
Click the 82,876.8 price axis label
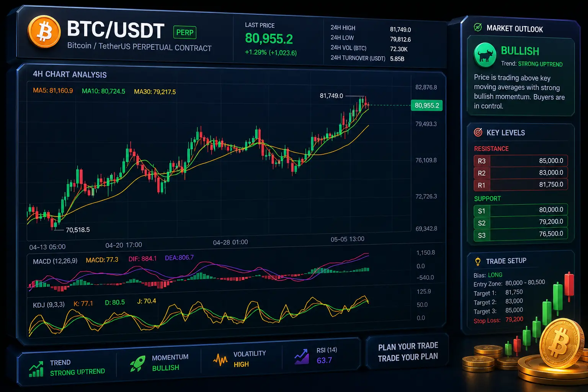pyautogui.click(x=426, y=87)
